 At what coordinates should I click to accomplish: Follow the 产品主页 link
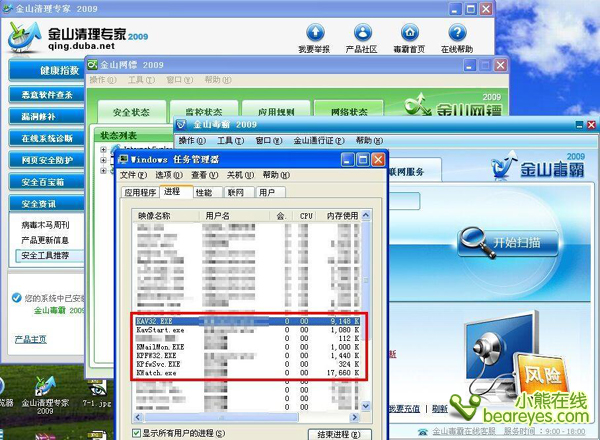(31, 339)
